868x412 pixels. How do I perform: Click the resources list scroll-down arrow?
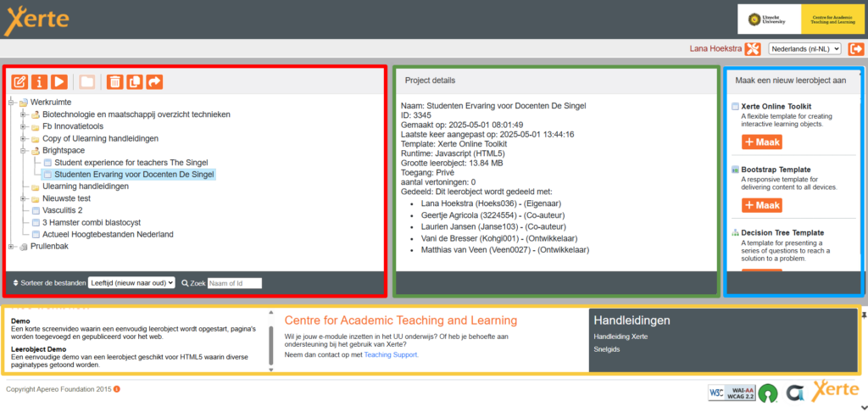tap(271, 369)
